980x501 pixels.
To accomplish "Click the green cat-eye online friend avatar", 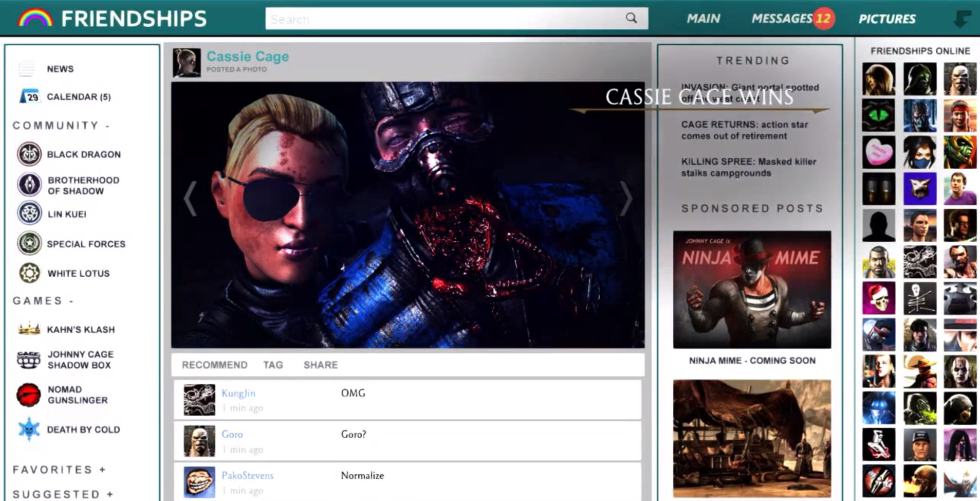I will (x=878, y=115).
